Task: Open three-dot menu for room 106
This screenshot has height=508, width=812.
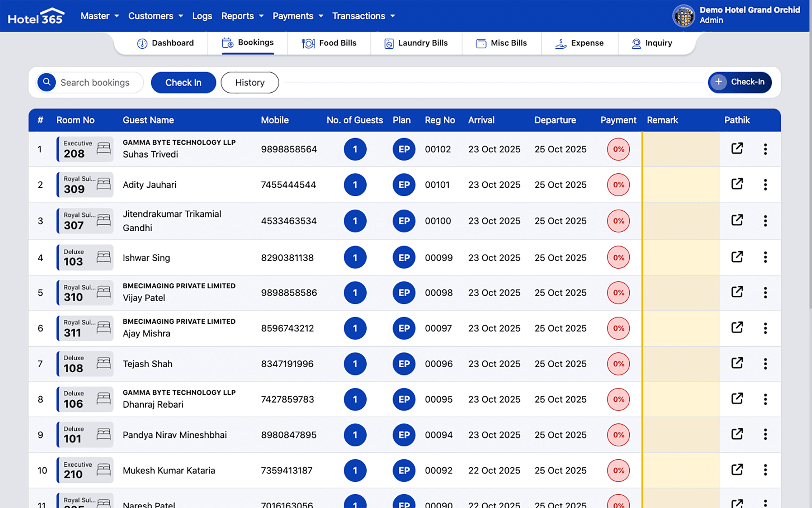Action: tap(765, 399)
